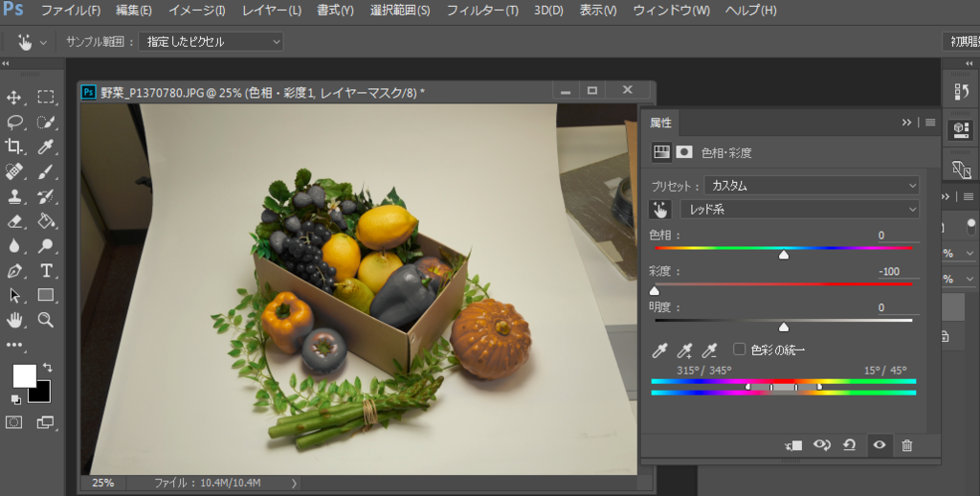Switch to the adjustment properties view icon
The height and width of the screenshot is (496, 980).
pos(661,152)
